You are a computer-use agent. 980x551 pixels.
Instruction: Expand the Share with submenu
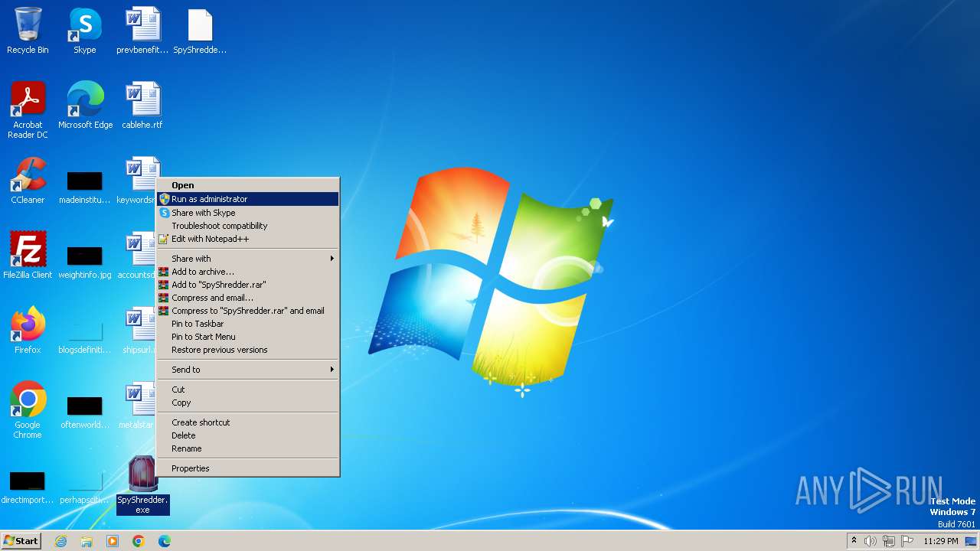tap(248, 259)
